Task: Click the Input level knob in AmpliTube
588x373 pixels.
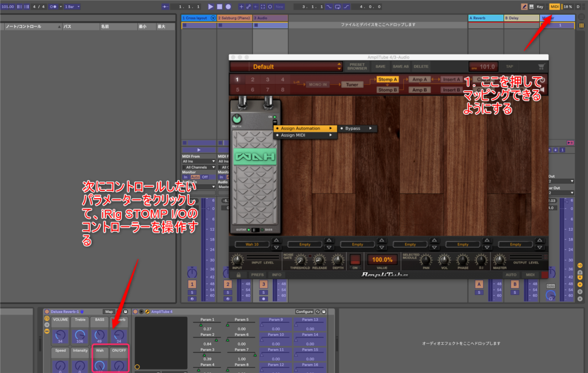Action: click(237, 259)
